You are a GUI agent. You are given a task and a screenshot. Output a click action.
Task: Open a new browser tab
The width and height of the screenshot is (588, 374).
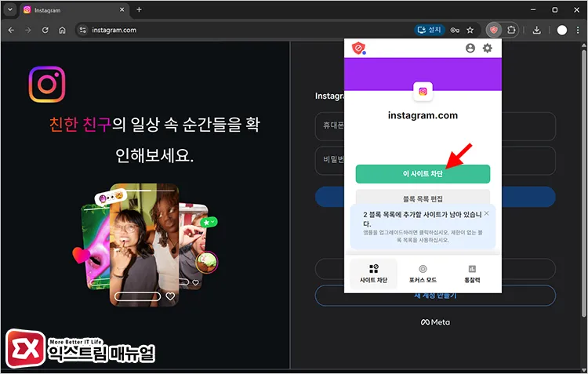139,9
